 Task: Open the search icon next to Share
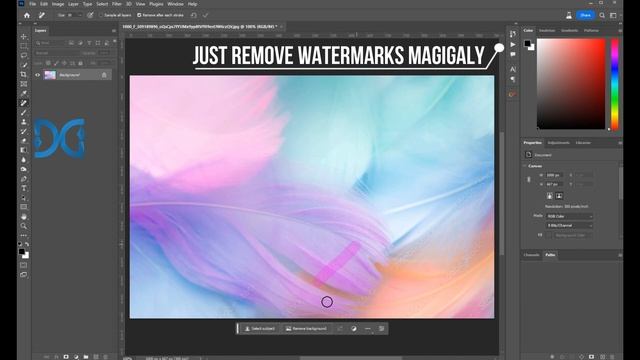602,15
